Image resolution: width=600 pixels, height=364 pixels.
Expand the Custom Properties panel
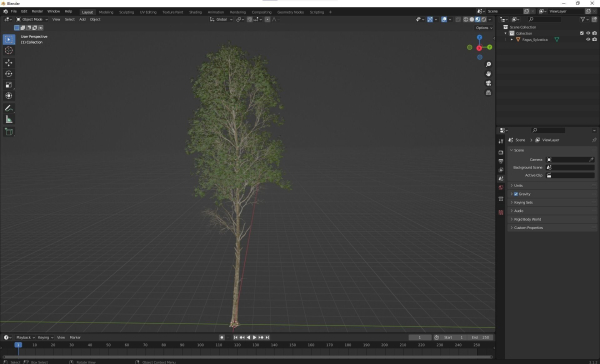[x=553, y=228]
